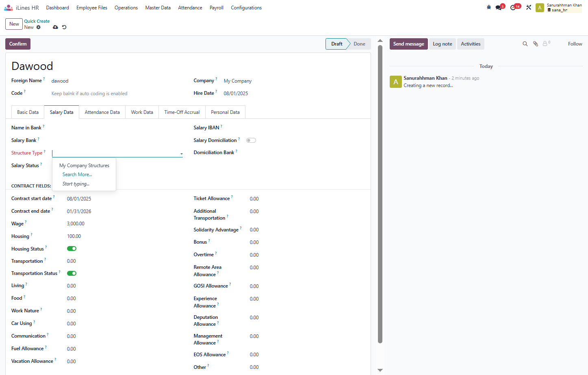Toggle the Salary Domiciliation switch
Viewport: 588px width, 375px height.
point(251,140)
